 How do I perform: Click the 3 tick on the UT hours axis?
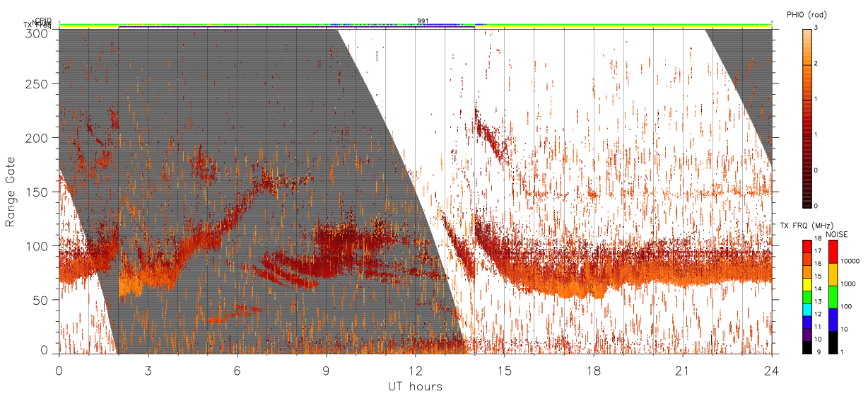148,371
